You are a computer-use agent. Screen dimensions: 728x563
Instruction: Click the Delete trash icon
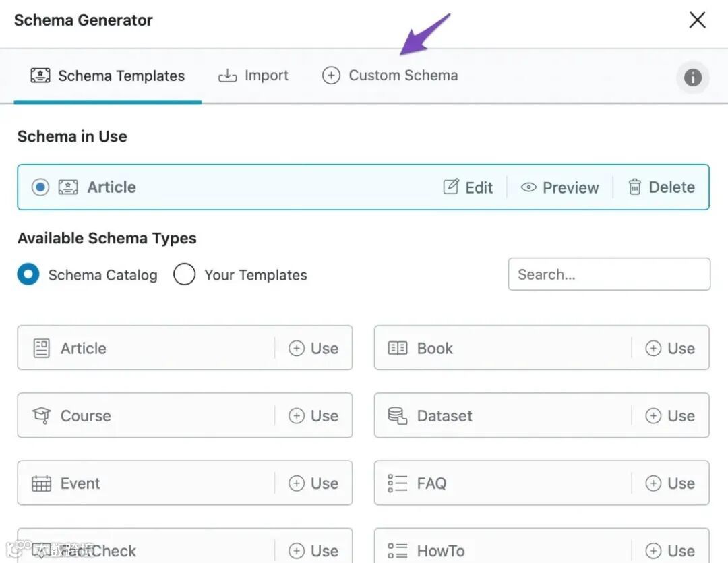pyautogui.click(x=634, y=187)
